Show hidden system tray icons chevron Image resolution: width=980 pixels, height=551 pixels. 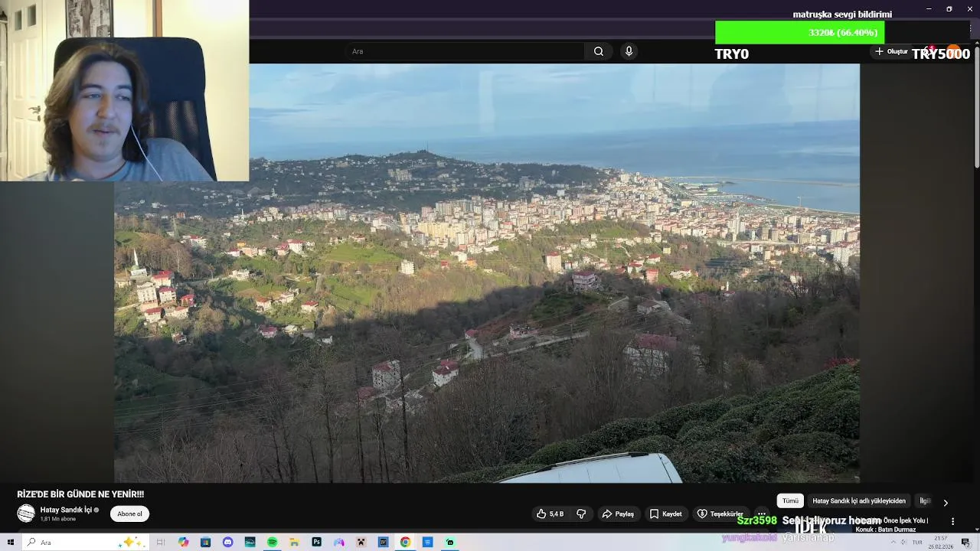point(893,542)
